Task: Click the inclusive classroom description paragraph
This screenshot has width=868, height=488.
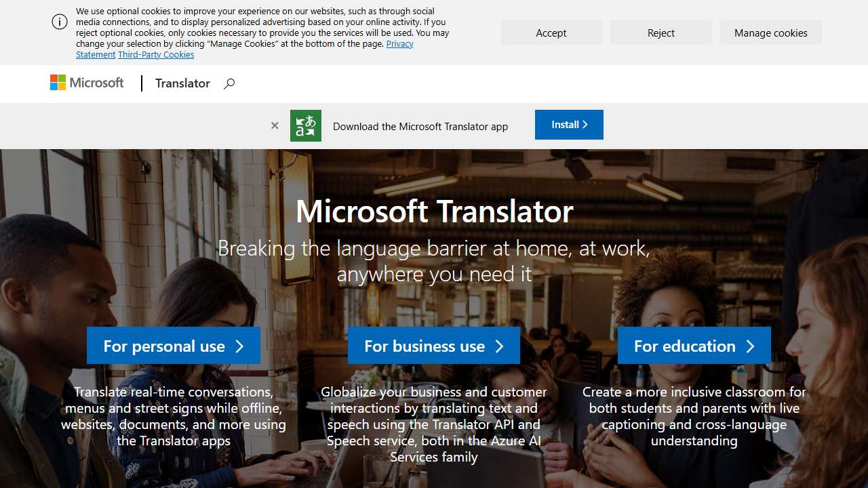Action: pyautogui.click(x=694, y=416)
